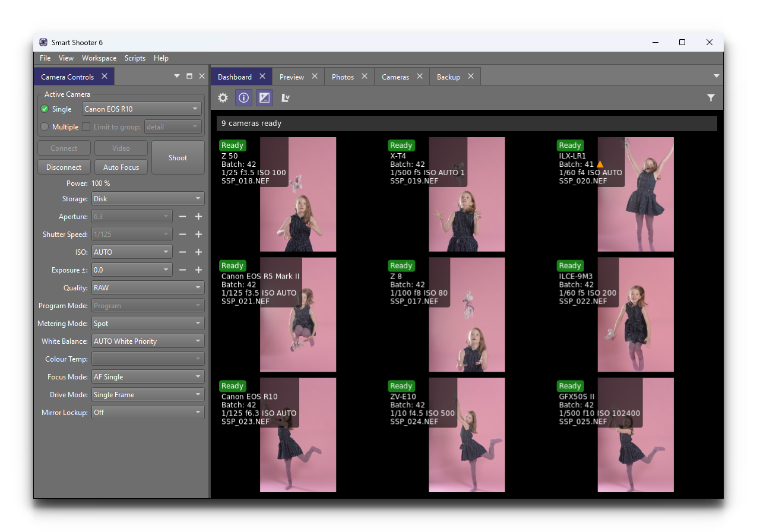Open the Drive Mode Single Frame dropdown
This screenshot has height=532, width=757.
coord(148,395)
